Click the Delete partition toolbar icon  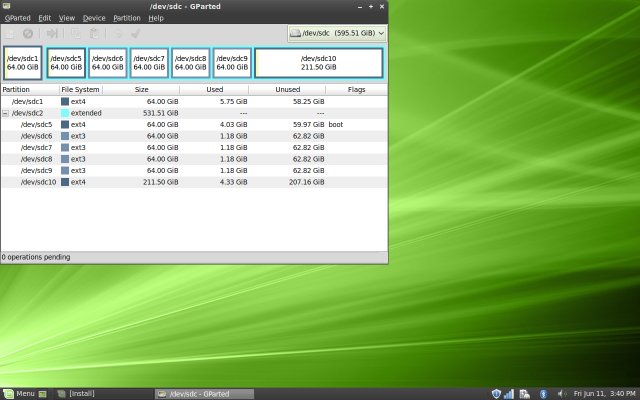(28, 33)
